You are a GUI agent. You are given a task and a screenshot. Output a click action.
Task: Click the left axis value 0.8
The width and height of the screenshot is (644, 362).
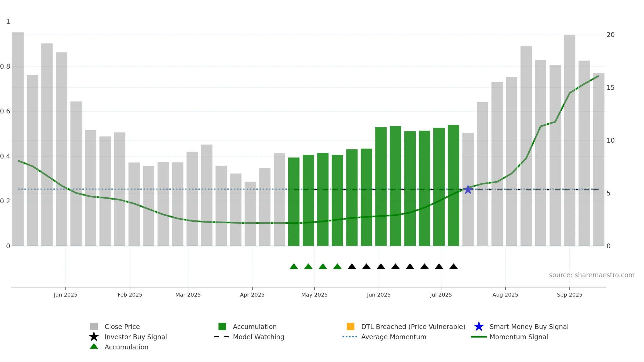point(5,67)
